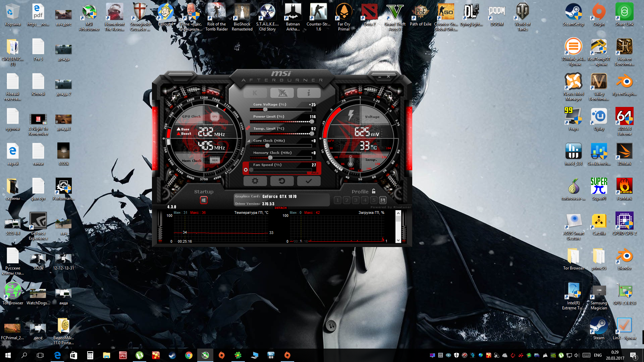
Task: Open the information 'i' panel
Action: (x=309, y=93)
